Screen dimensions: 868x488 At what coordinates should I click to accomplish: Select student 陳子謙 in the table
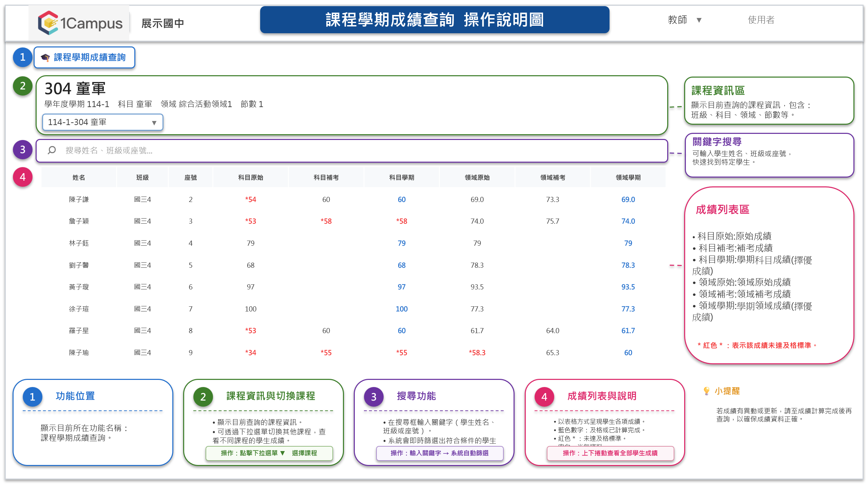pyautogui.click(x=79, y=199)
